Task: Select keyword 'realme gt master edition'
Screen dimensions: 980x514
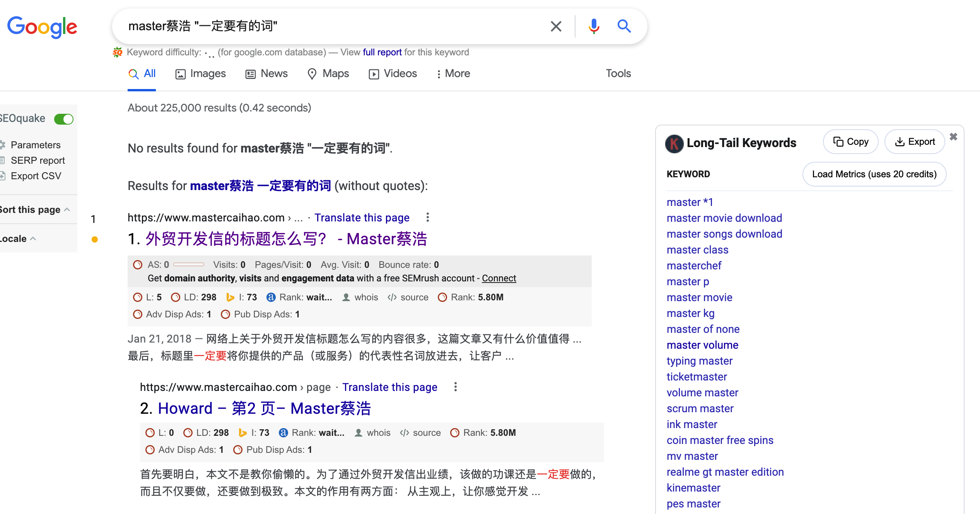Action: 725,472
